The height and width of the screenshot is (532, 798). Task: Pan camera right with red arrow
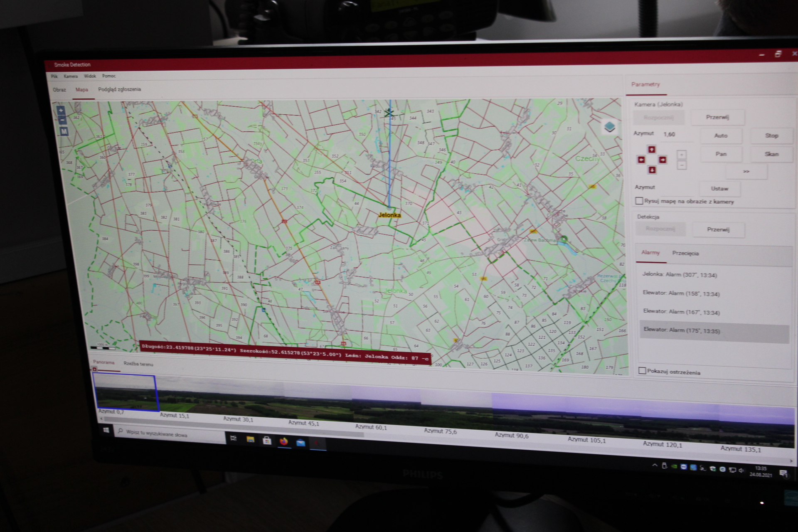coord(663,160)
